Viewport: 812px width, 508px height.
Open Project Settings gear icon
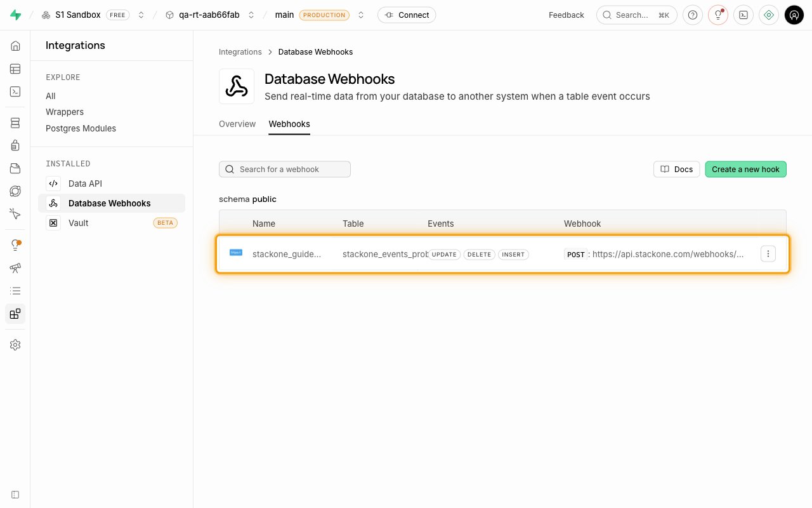pos(15,345)
